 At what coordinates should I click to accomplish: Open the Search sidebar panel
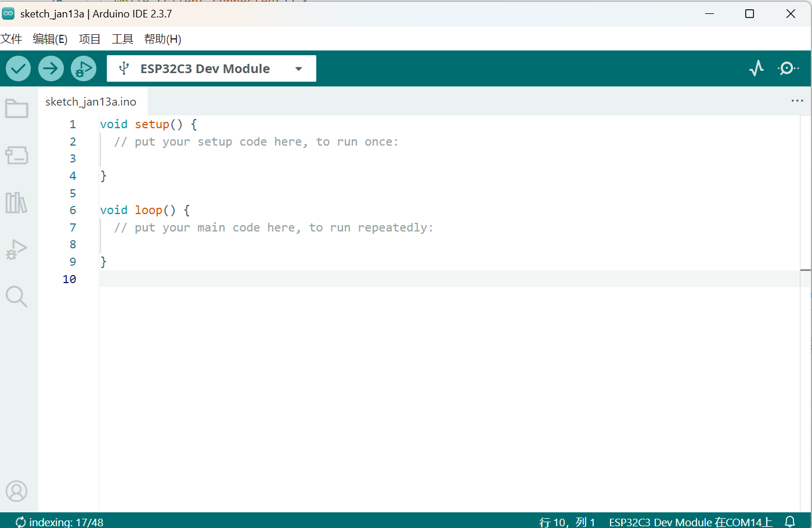pyautogui.click(x=17, y=296)
